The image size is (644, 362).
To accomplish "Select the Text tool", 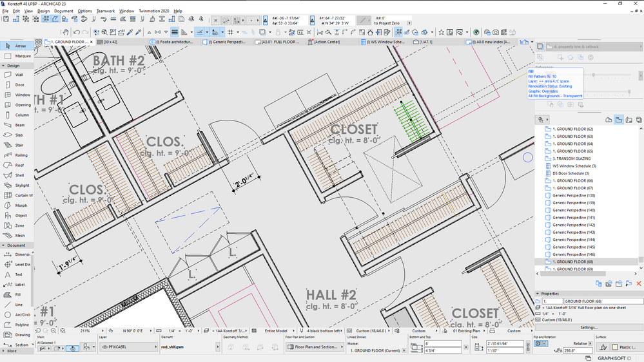I will pyautogui.click(x=16, y=274).
